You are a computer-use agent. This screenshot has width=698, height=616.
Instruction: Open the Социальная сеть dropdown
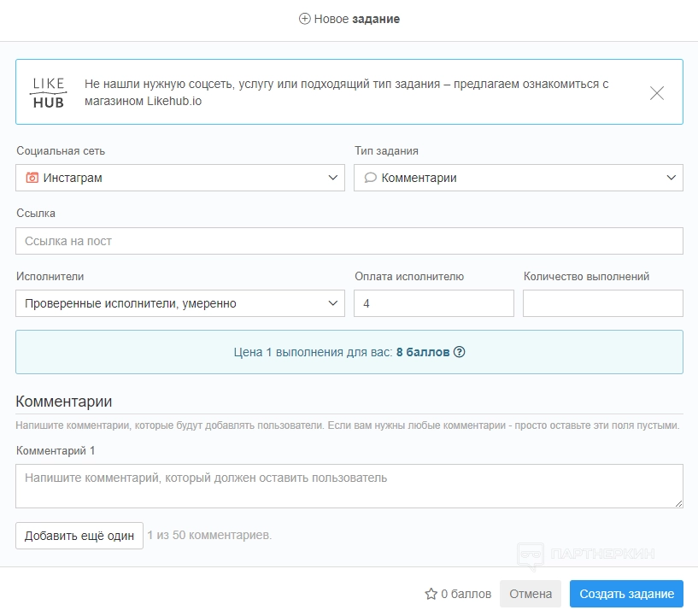point(179,178)
